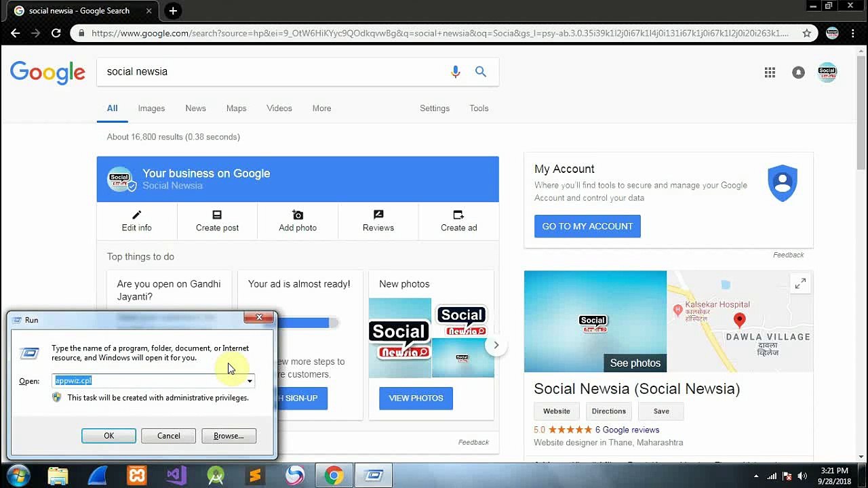
Task: Click See photos on the business image
Action: tap(635, 363)
